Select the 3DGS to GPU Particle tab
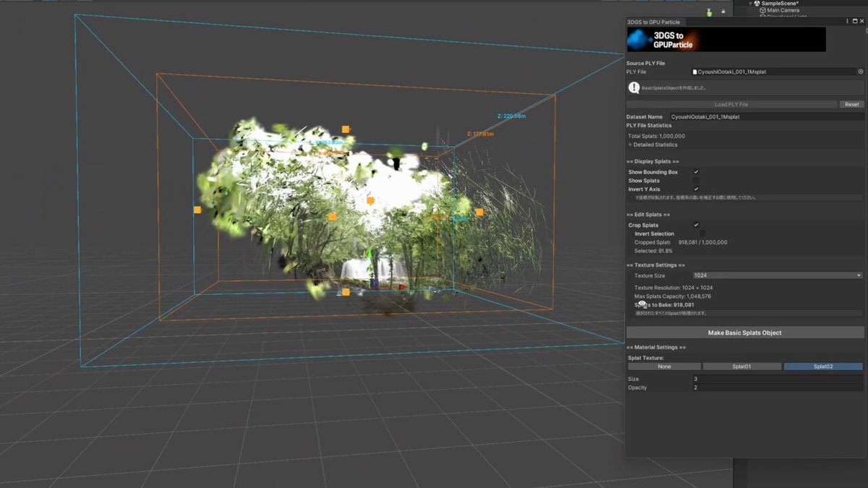 pos(654,22)
